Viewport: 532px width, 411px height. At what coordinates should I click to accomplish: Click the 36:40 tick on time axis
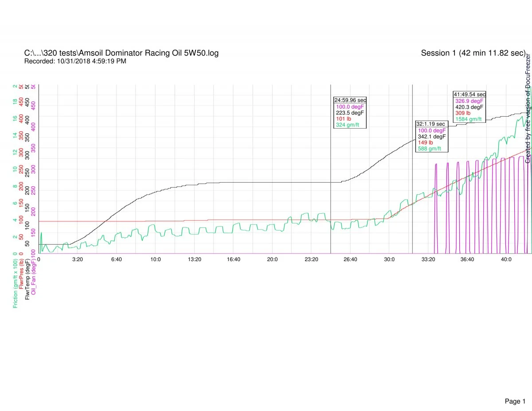pos(467,259)
